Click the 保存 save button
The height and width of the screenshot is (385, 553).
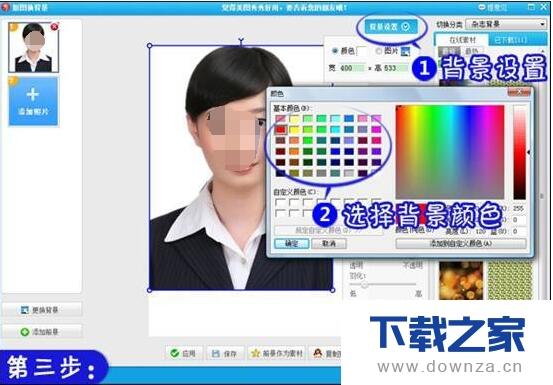pyautogui.click(x=225, y=353)
